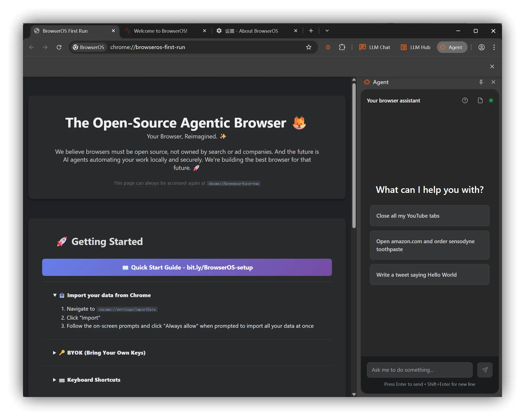Click the scrollbar up arrow
This screenshot has height=420, width=525.
[354, 79]
